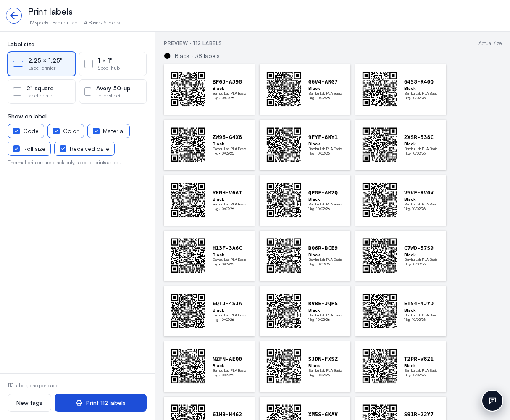Viewport: 510px width, 420px height.
Task: Click label code text T2PR-W8Z1
Action: tap(419, 359)
